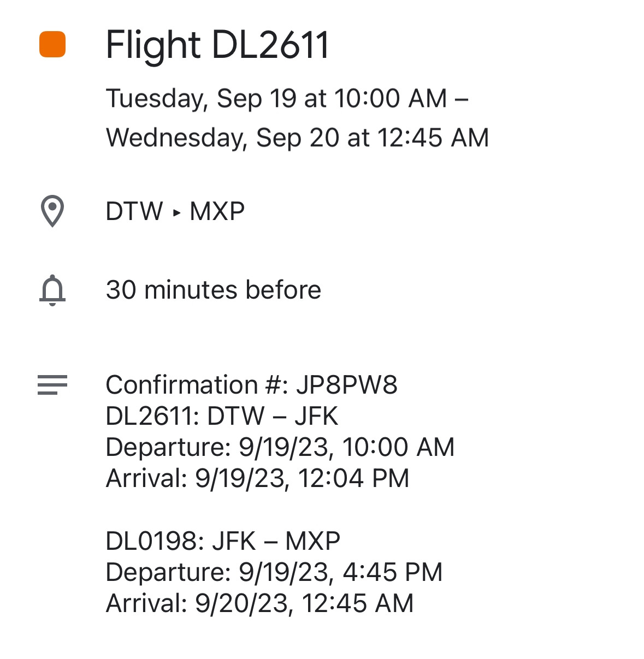
Task: Select the Flight DL2611 event title
Action: pyautogui.click(x=217, y=45)
